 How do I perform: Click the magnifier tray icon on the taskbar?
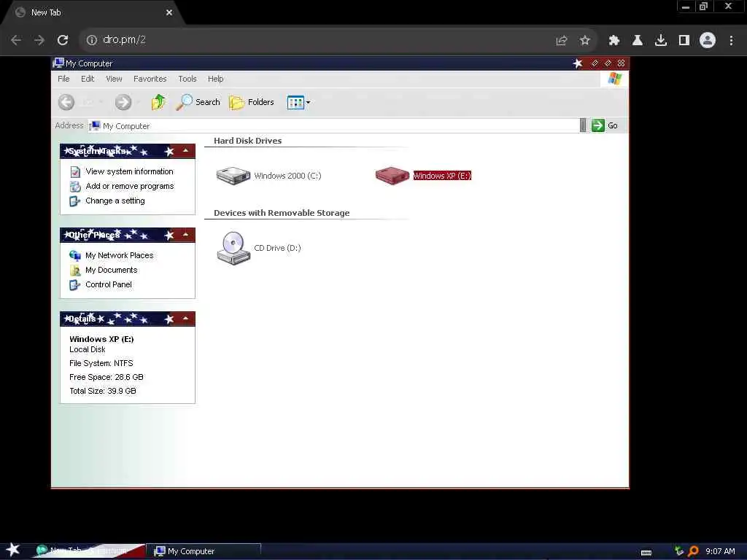(x=693, y=551)
